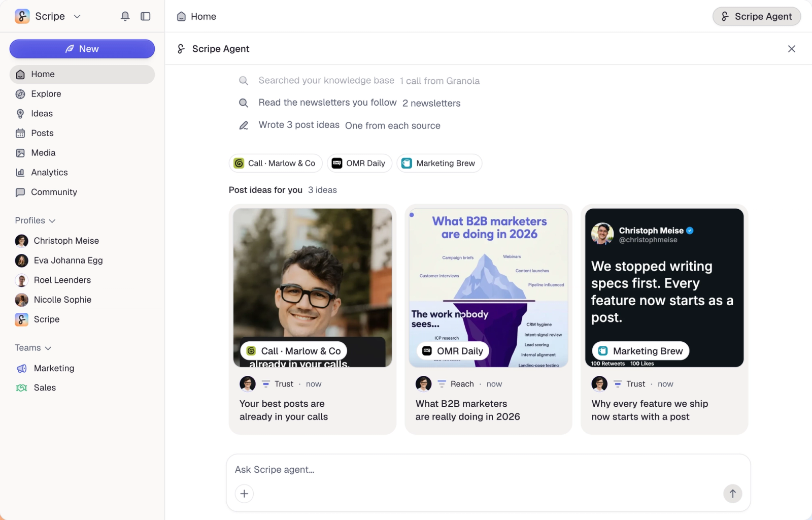Select the OMR Daily source chip

(x=359, y=164)
